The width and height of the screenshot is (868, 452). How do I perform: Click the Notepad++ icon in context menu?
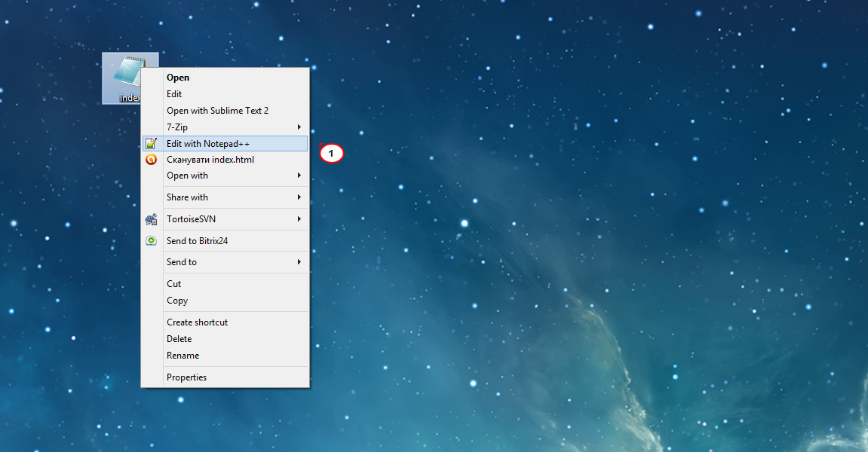pos(152,143)
